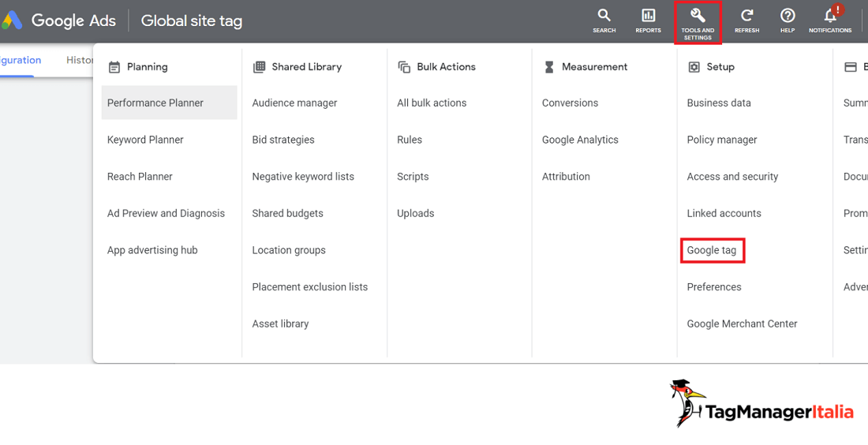This screenshot has height=445, width=868.
Task: Choose Keyword Planner from Planning
Action: point(145,140)
